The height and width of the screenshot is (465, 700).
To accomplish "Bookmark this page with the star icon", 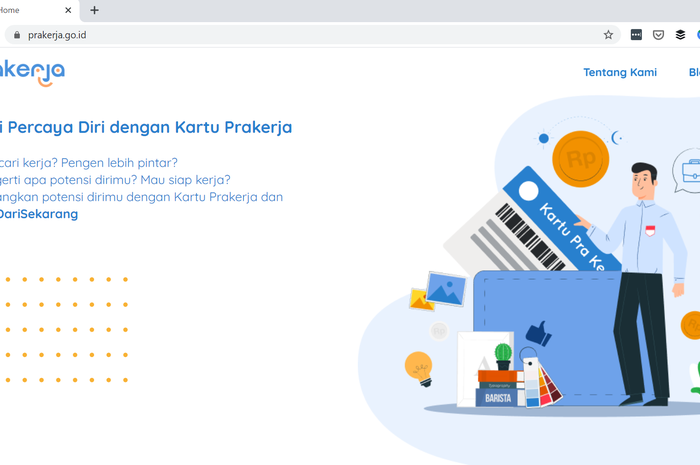I will (608, 35).
